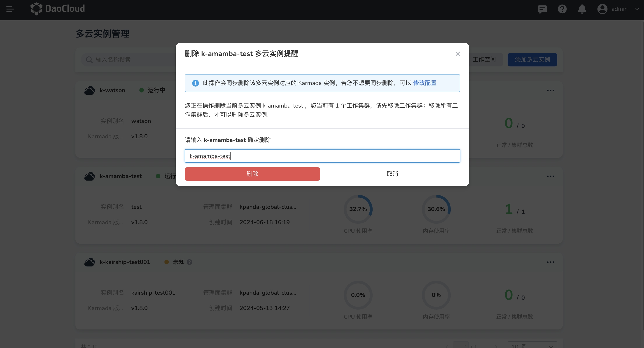Screen dimensions: 644x348
Task: Click the 添加多云实例 button
Action: (532, 59)
